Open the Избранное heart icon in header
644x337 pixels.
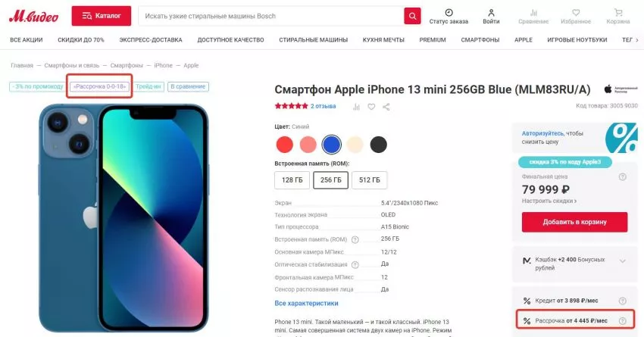click(576, 13)
